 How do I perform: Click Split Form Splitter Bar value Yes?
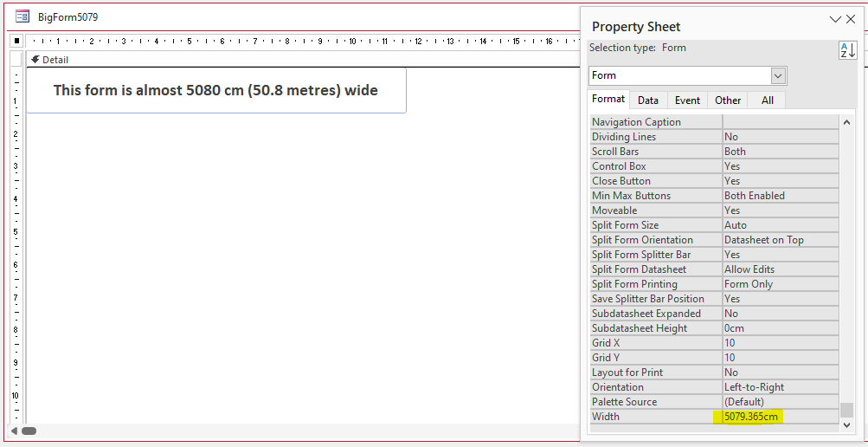click(781, 254)
